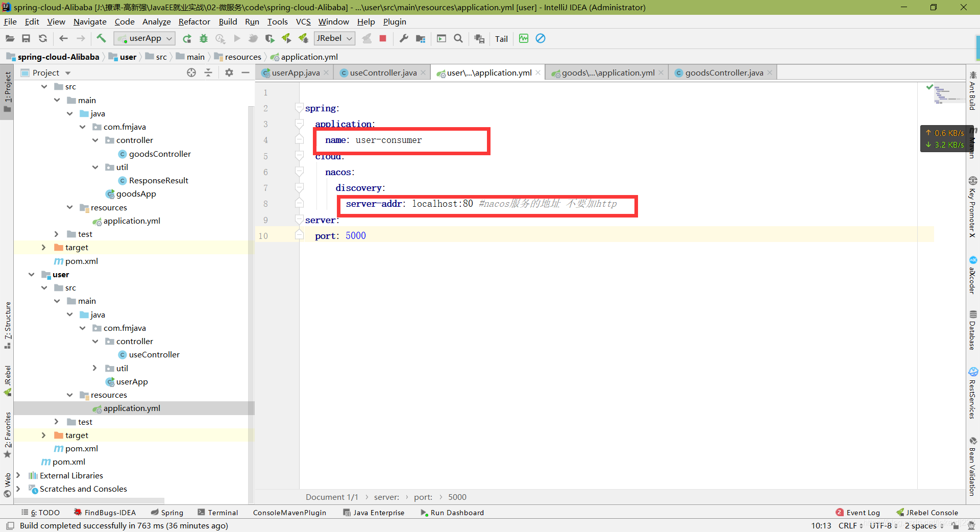
Task: Open the userApp run configuration dropdown
Action: pos(144,38)
